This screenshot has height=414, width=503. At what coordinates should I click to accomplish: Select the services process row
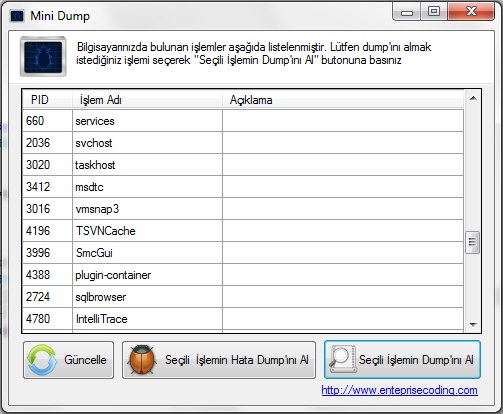coord(243,121)
